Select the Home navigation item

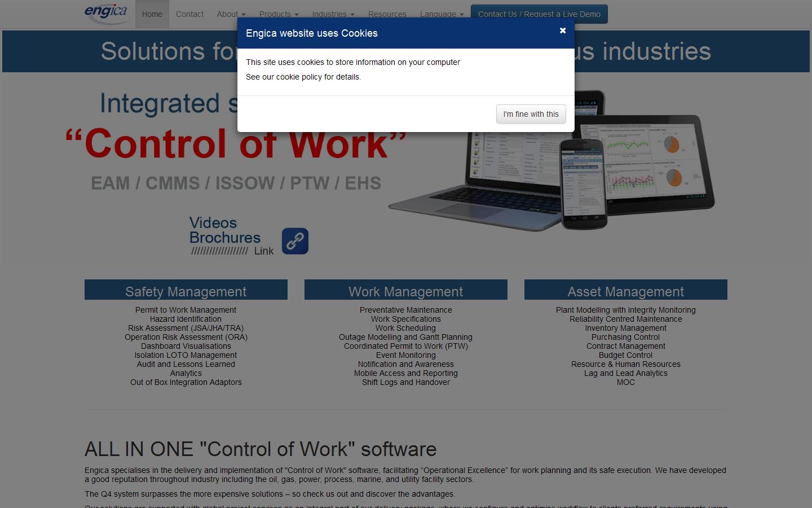coord(152,14)
